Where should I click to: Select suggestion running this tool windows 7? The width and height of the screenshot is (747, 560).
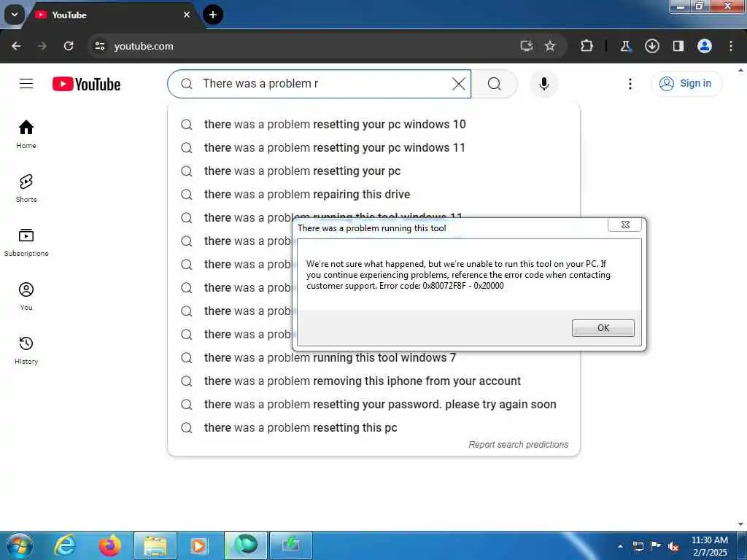pos(373,357)
